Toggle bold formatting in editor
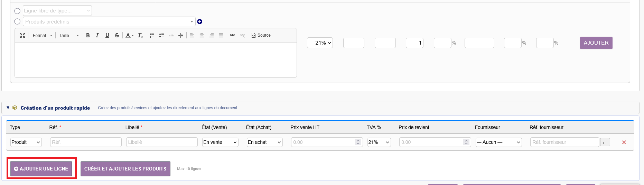The image size is (644, 185). pyautogui.click(x=88, y=35)
